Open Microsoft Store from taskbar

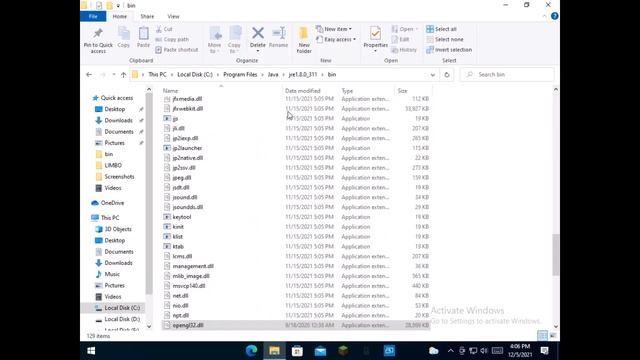(298, 351)
